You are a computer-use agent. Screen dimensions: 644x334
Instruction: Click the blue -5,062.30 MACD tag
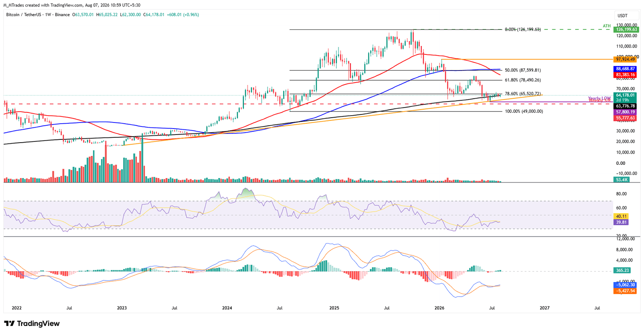pyautogui.click(x=625, y=285)
